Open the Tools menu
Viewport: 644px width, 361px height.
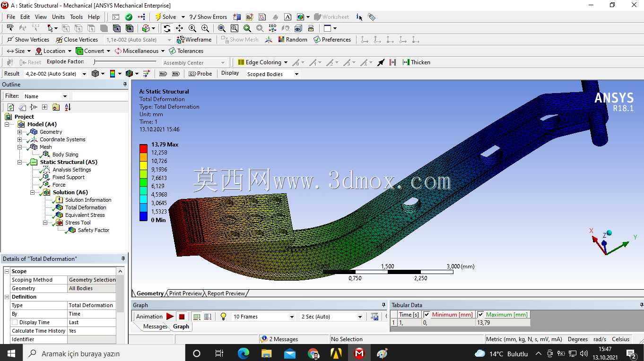[77, 17]
